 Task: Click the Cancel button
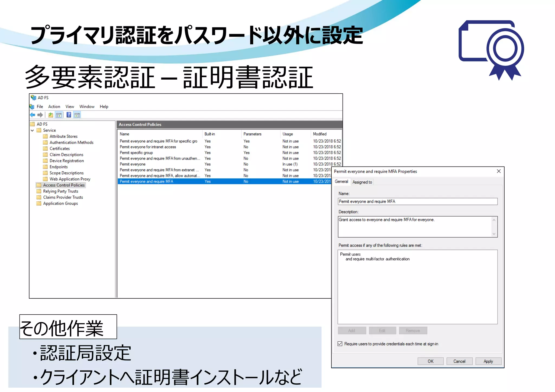pyautogui.click(x=459, y=361)
